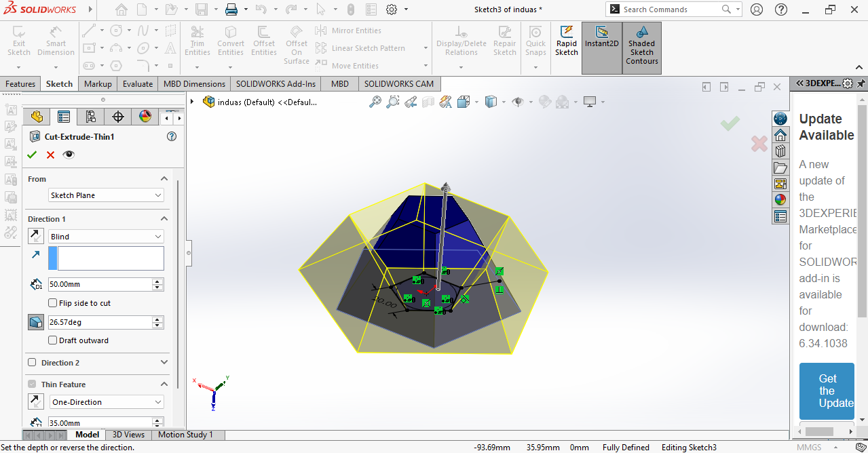Select the Trim Entities tool
The image size is (868, 453).
point(197,41)
